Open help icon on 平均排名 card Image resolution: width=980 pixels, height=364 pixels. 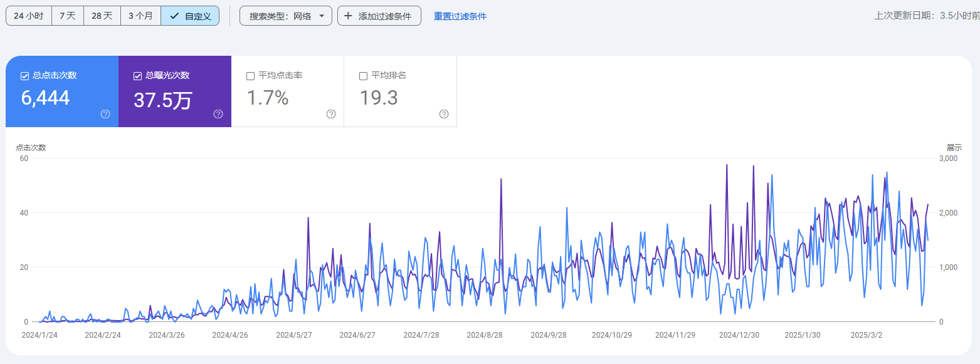[x=444, y=114]
